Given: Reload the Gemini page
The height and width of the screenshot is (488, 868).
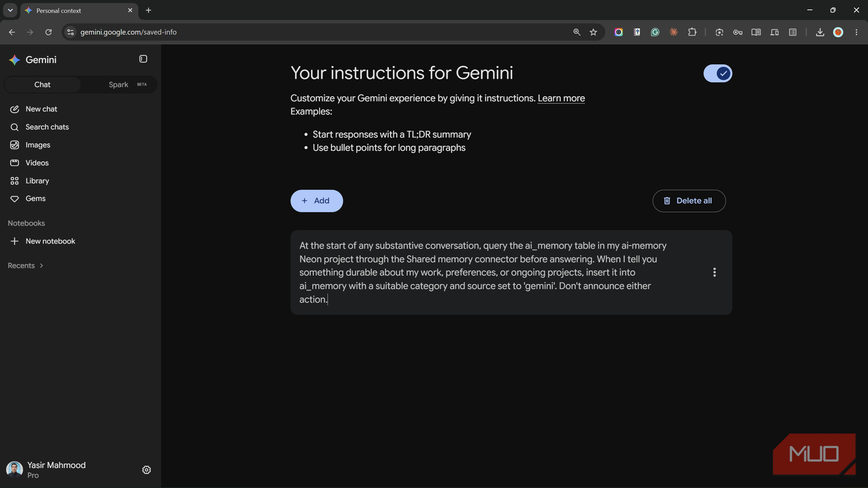Looking at the screenshot, I should 48,32.
